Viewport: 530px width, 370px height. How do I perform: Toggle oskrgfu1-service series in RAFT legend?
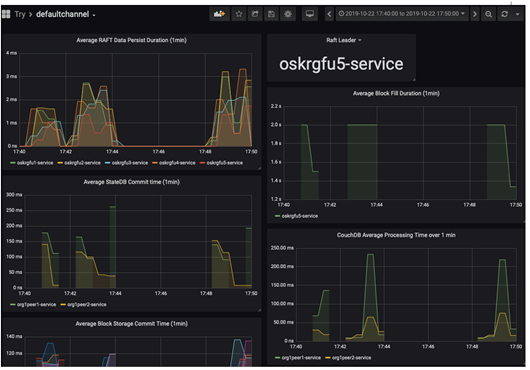point(32,163)
